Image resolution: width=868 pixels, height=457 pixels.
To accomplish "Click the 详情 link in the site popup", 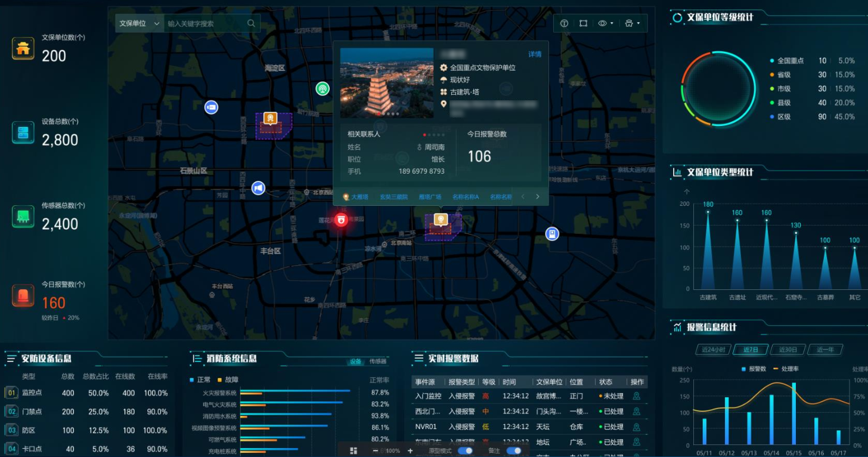I will coord(534,54).
